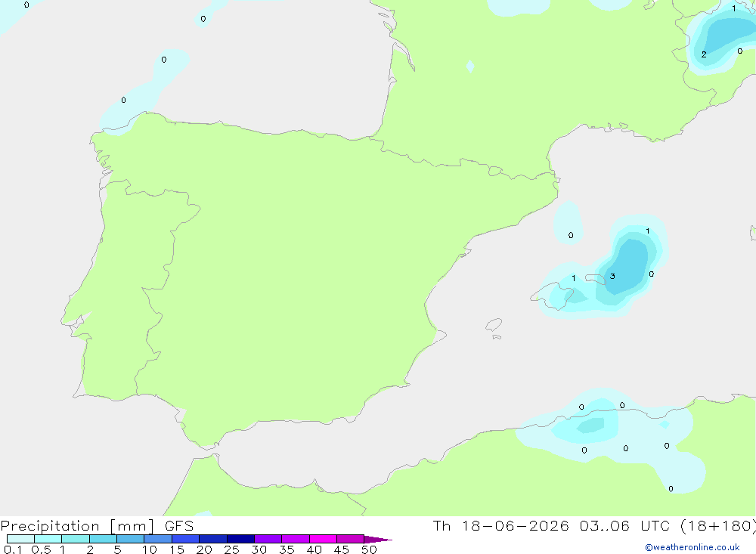Click the date '18-06-2026' text

(516, 525)
